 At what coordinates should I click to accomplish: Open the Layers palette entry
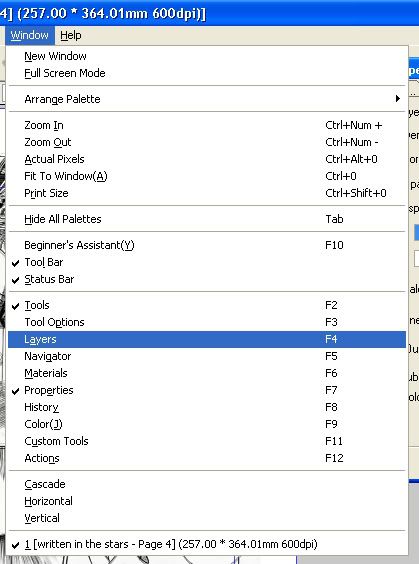click(x=207, y=339)
